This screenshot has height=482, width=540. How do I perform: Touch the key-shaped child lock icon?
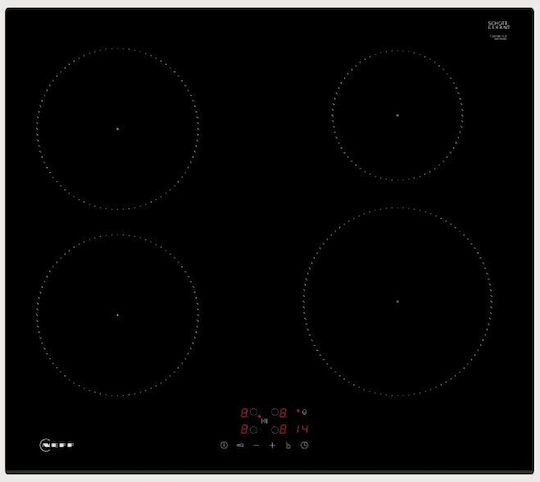240,445
